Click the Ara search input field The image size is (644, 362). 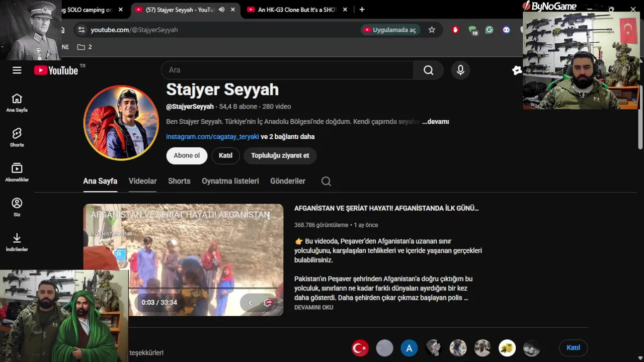click(287, 70)
